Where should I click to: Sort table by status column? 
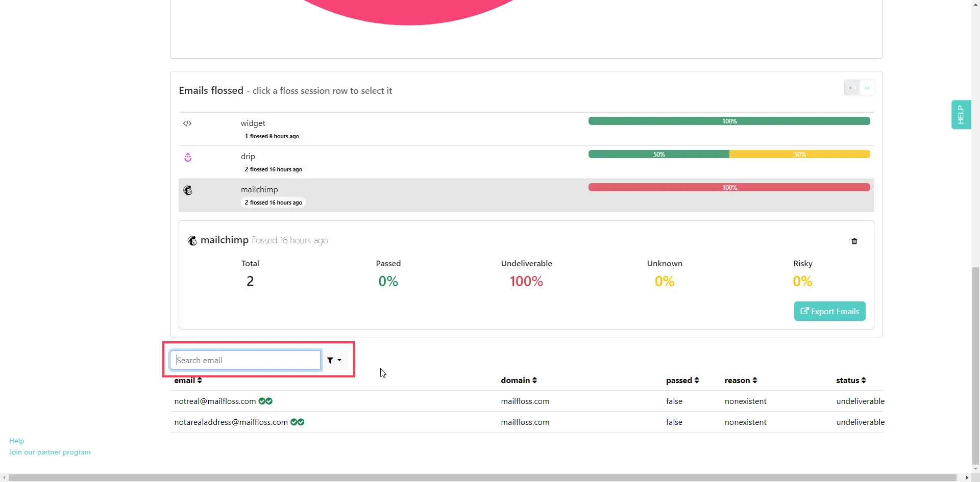coord(851,380)
